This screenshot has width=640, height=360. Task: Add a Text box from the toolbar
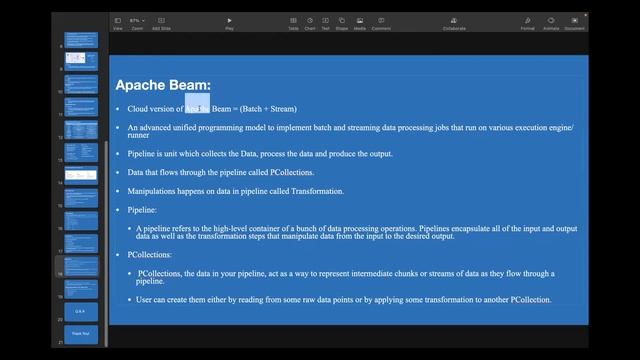coord(325,24)
